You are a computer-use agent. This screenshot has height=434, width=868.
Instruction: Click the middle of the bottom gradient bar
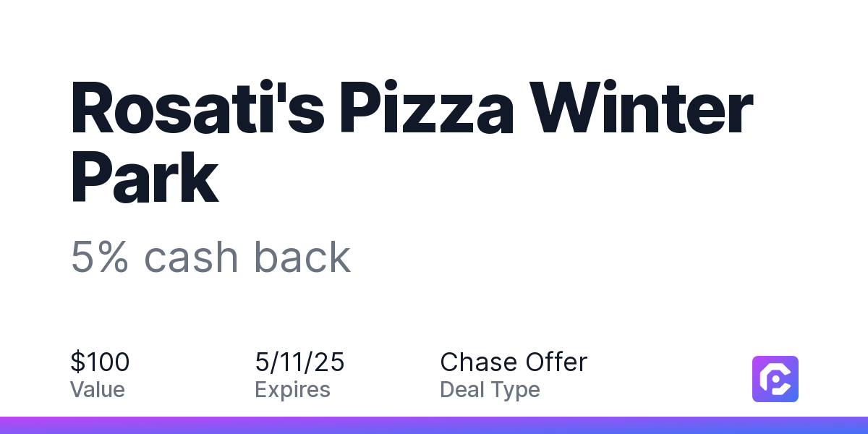[x=434, y=425]
